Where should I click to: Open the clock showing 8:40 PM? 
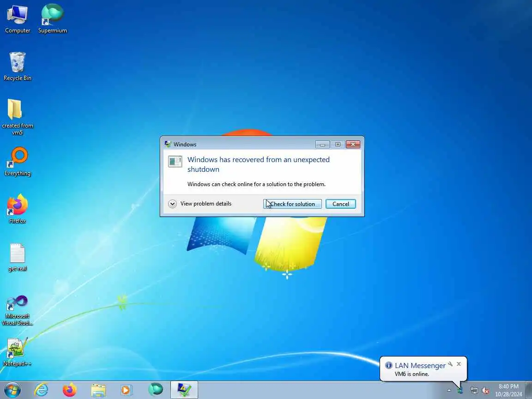coord(508,390)
